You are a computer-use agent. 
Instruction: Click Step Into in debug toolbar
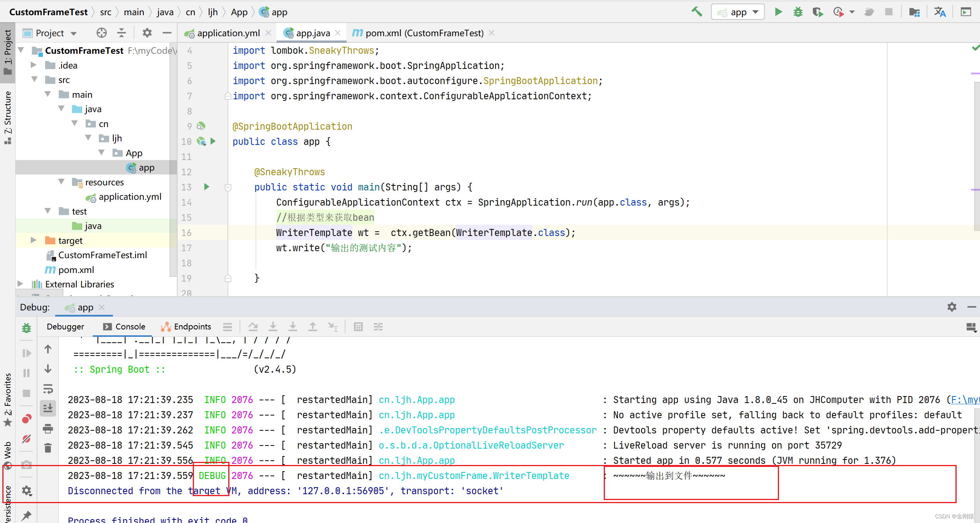(273, 327)
